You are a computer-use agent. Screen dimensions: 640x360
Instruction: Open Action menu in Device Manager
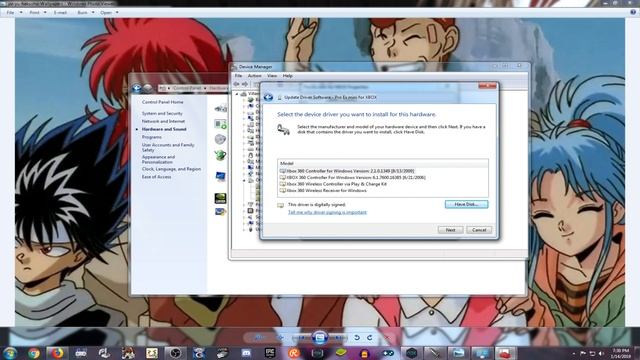pos(254,76)
